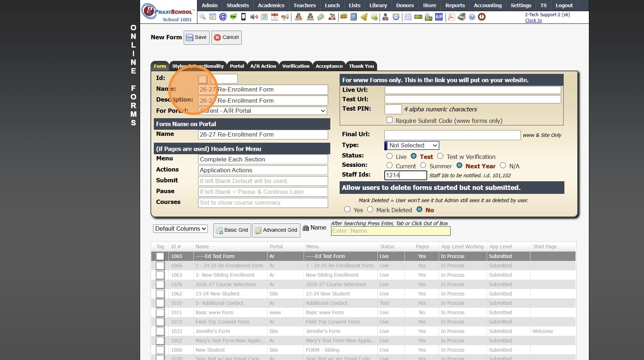Select Test w Verification status option
This screenshot has height=360, width=644.
click(x=440, y=156)
